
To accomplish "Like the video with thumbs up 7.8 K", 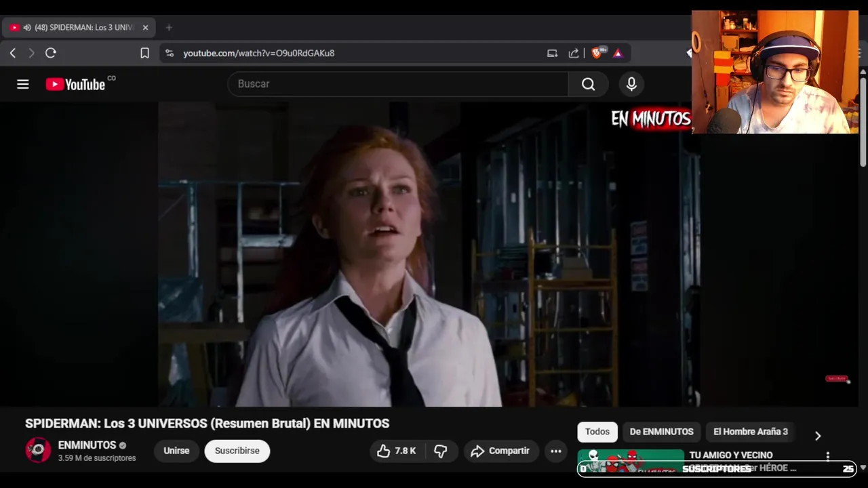I will (396, 451).
